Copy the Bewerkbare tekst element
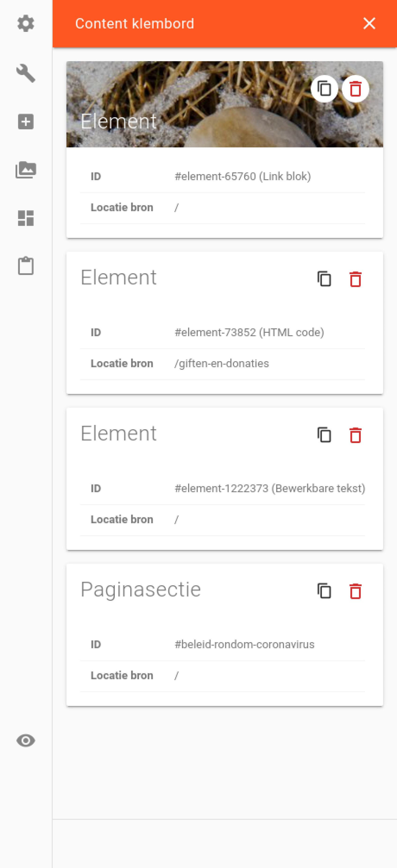Viewport: 397px width, 868px height. [x=324, y=435]
